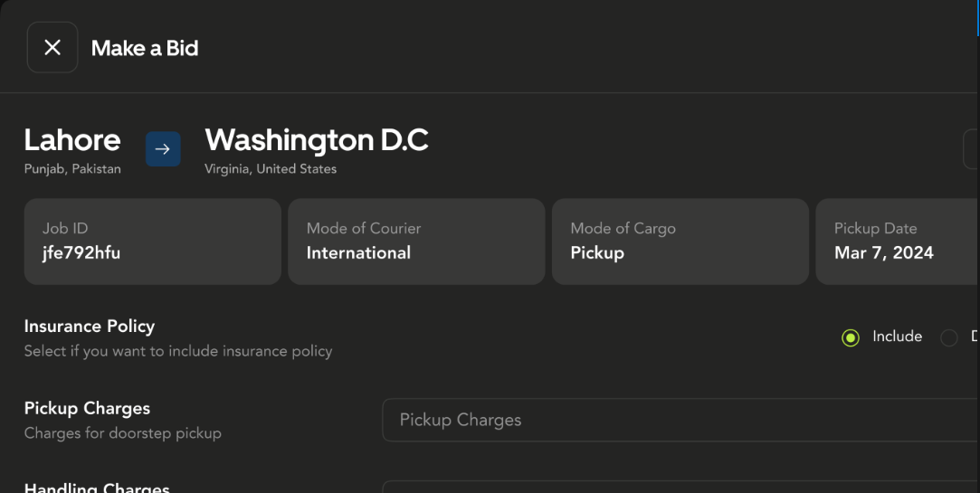
Task: Click the Virginia, United States subtitle
Action: pos(271,169)
